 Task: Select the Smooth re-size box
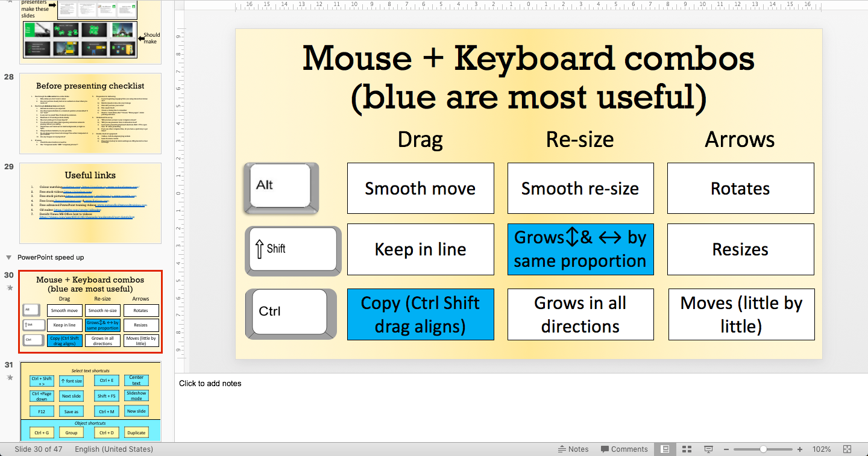[580, 188]
